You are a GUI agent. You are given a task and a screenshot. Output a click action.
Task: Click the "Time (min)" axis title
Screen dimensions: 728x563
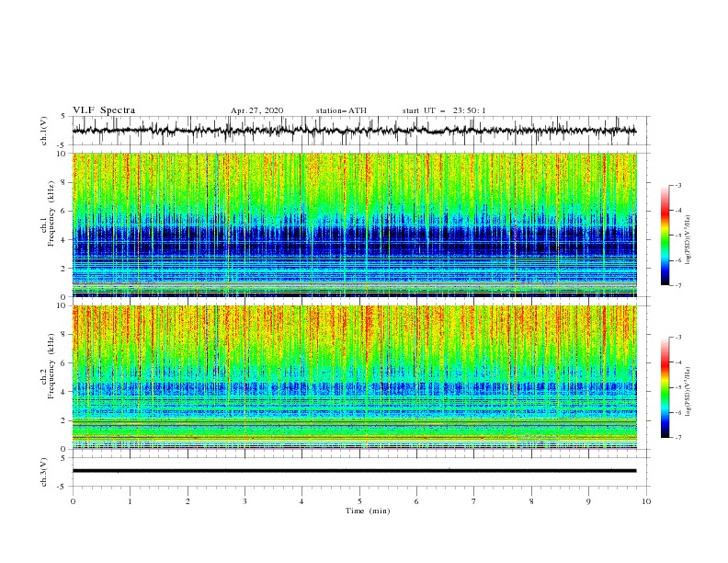pos(368,511)
